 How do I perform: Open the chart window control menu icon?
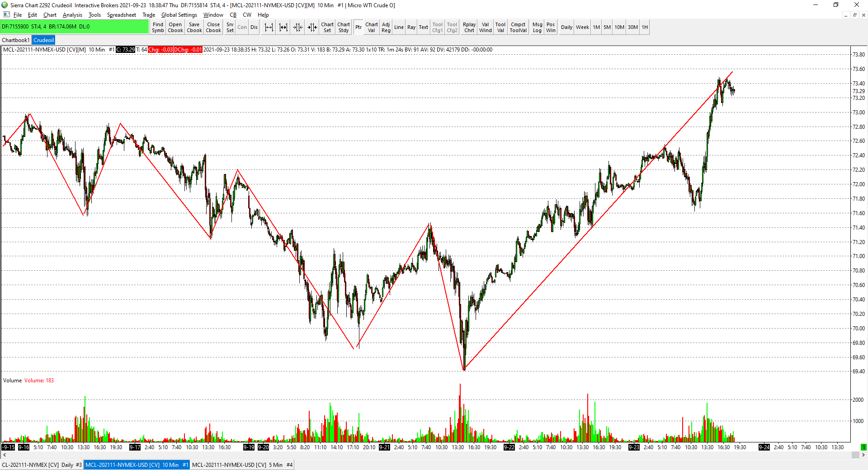(6, 15)
